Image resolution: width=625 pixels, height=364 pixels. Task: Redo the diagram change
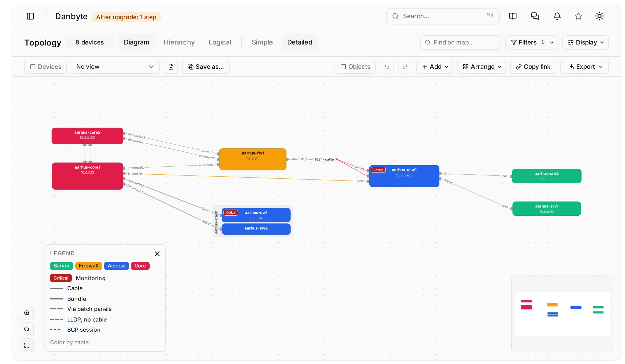coord(405,67)
